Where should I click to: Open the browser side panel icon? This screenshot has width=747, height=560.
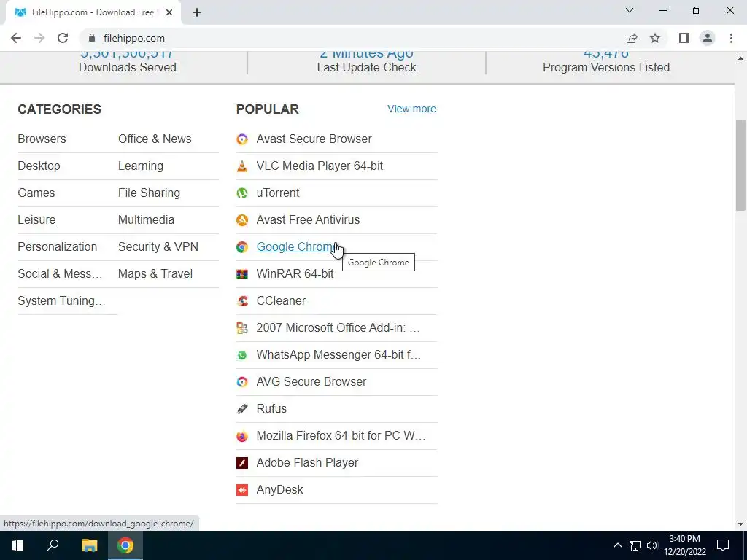(684, 38)
